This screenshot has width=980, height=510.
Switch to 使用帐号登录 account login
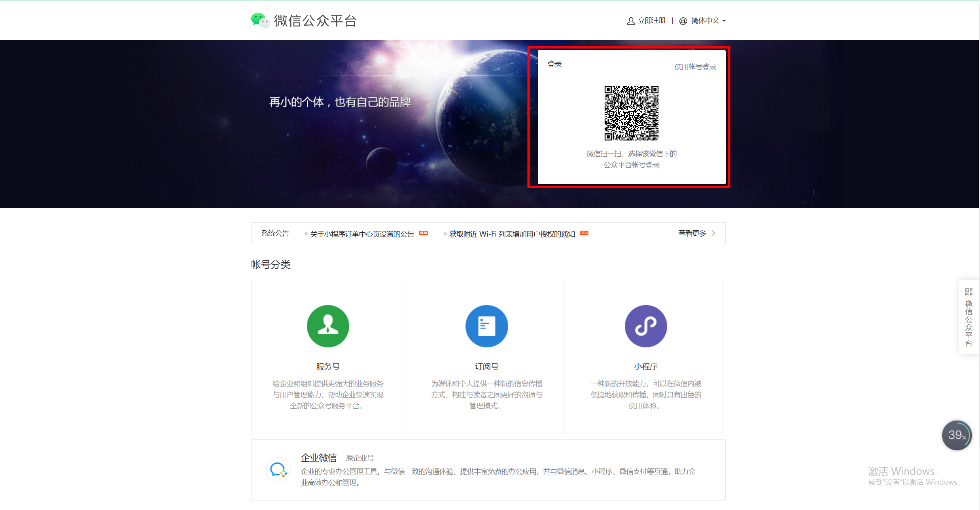point(695,67)
